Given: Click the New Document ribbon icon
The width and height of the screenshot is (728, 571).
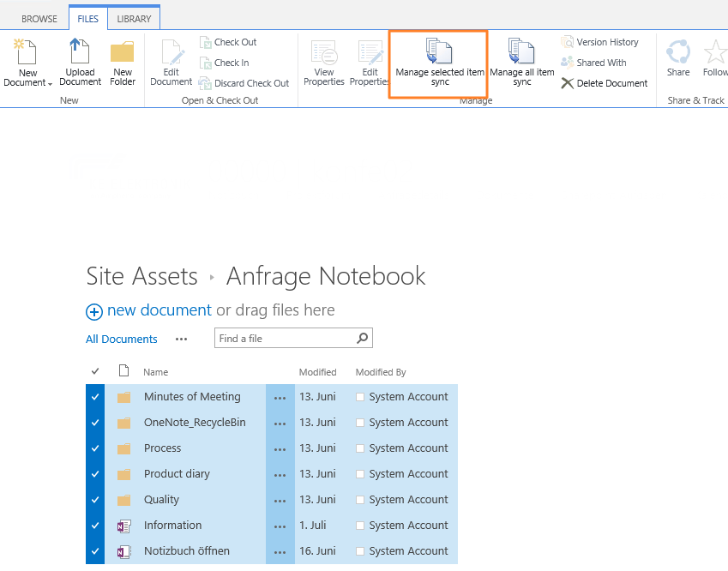Looking at the screenshot, I should pos(25,51).
